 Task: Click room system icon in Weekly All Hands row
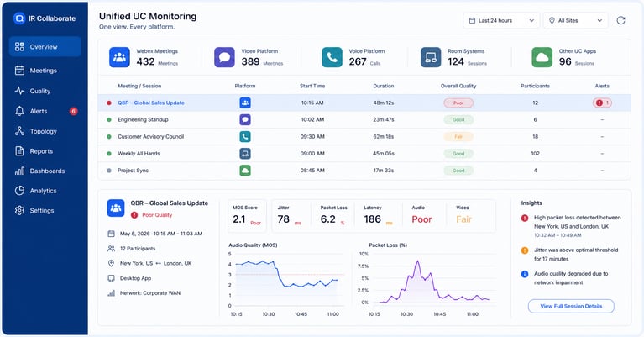click(245, 153)
